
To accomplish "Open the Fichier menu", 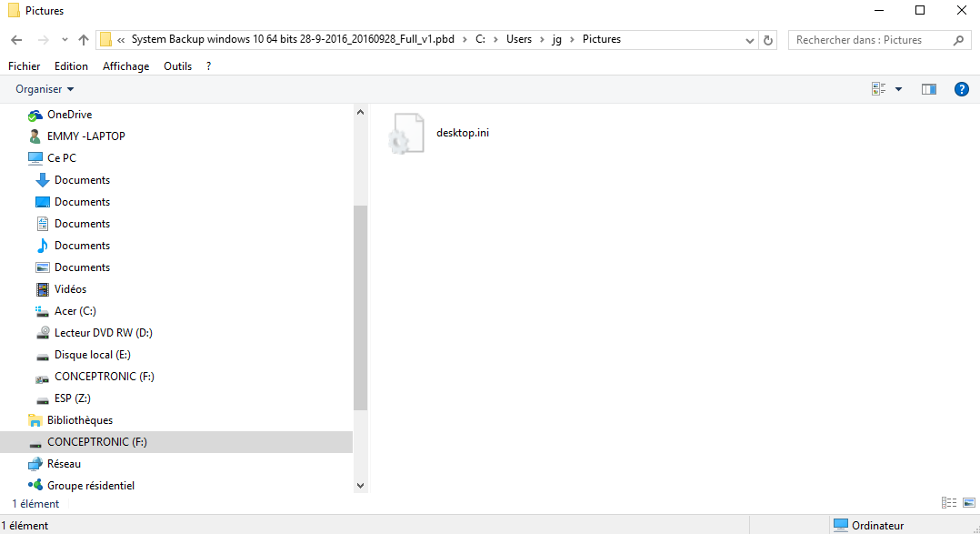I will pyautogui.click(x=24, y=66).
